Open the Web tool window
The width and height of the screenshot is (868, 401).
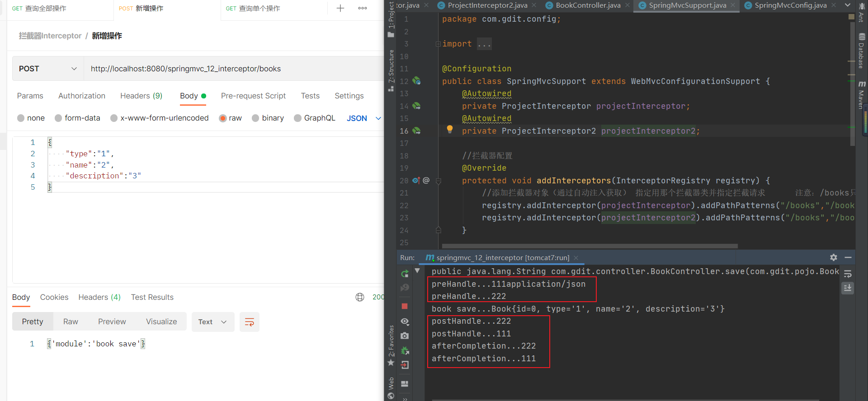click(x=391, y=387)
